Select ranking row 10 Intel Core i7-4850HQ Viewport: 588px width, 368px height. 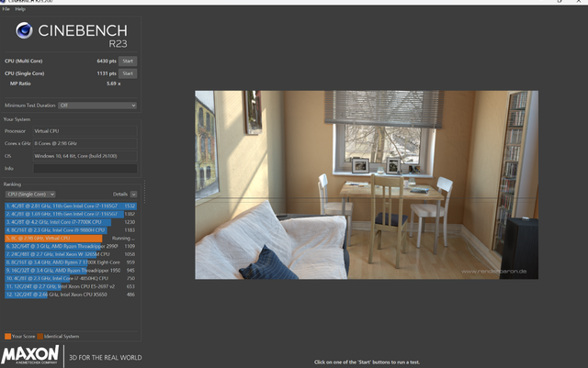point(71,278)
